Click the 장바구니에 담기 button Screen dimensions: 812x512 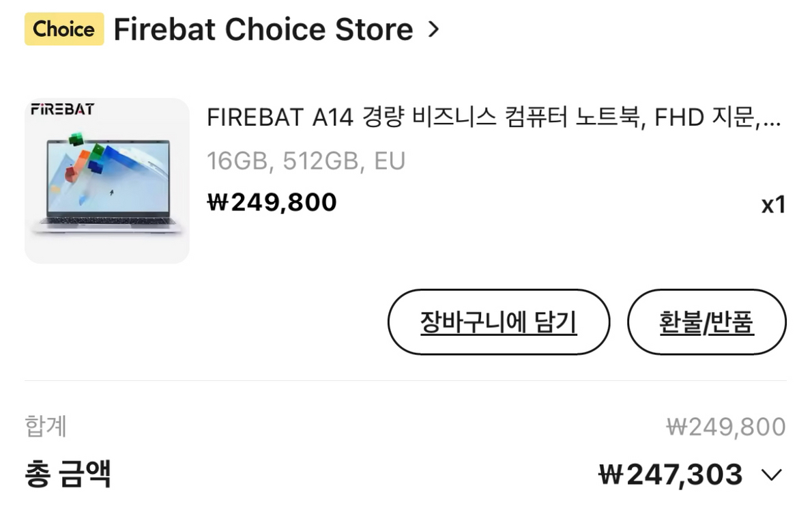point(498,322)
